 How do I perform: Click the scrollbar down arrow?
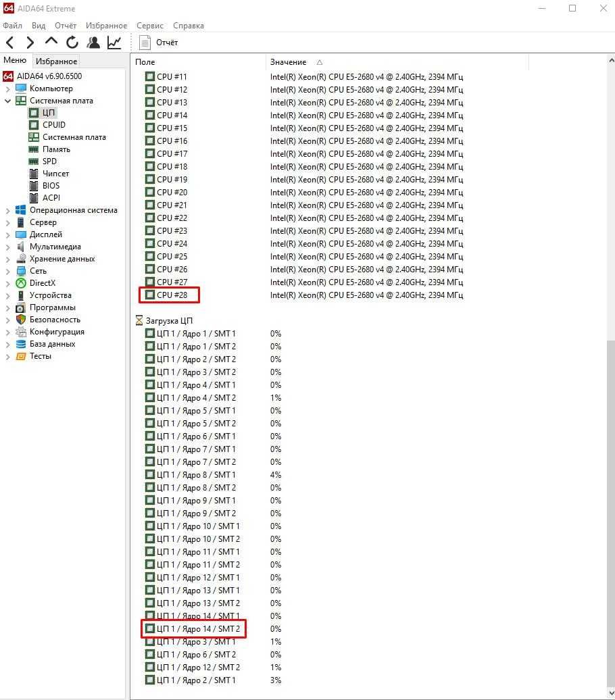[610, 693]
